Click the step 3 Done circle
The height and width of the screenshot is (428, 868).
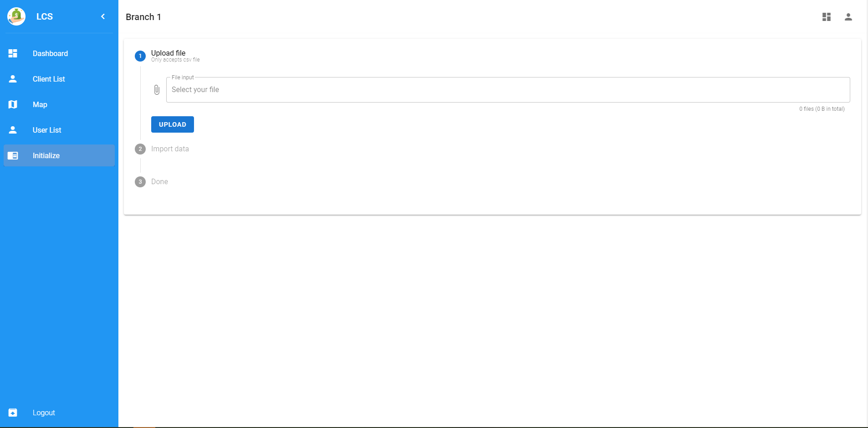[x=140, y=181]
